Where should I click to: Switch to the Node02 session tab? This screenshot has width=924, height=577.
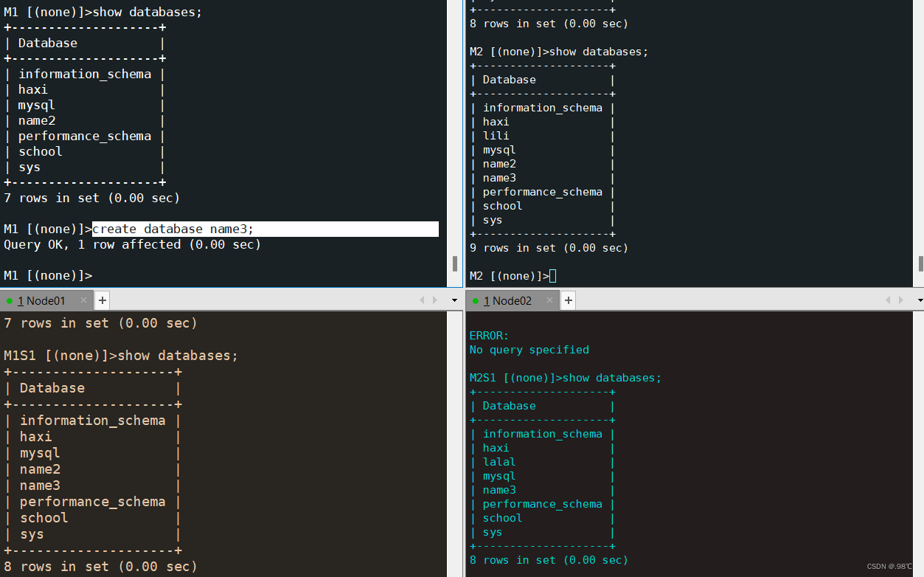pos(512,300)
